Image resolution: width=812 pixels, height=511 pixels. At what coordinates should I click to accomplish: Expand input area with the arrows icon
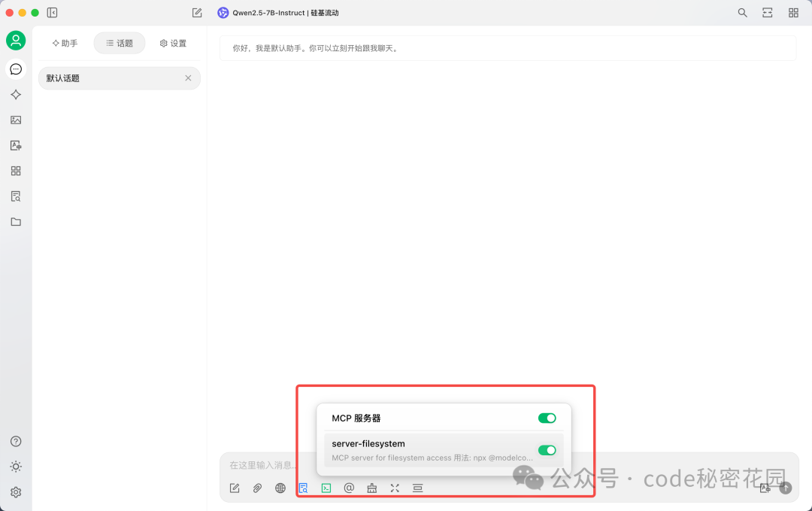pyautogui.click(x=395, y=488)
